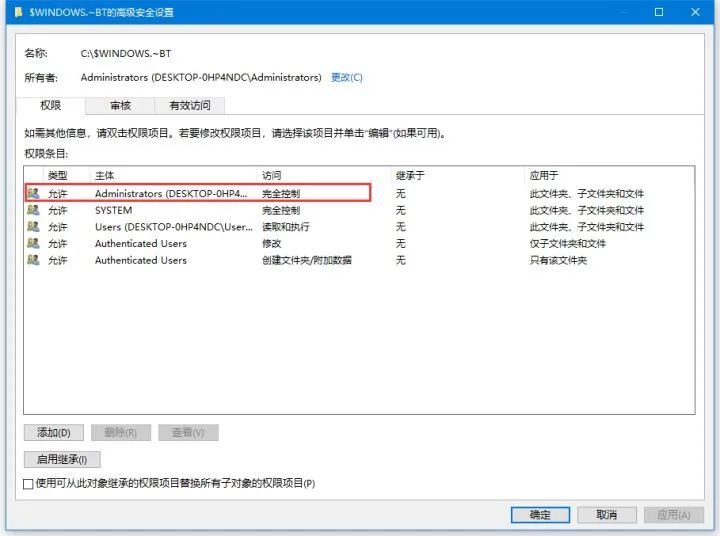The image size is (720, 536).
Task: Click the user group icon of the Users row
Action: pos(33,227)
